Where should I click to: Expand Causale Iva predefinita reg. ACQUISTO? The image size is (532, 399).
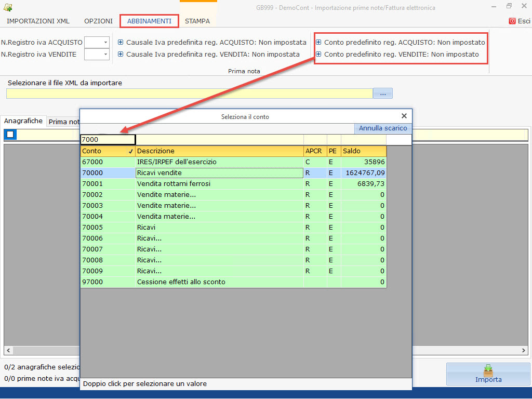121,43
